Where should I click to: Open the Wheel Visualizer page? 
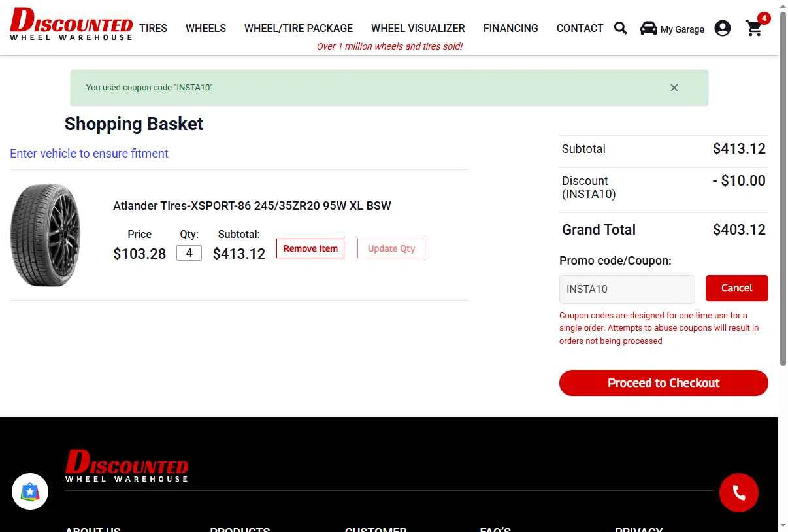(418, 28)
